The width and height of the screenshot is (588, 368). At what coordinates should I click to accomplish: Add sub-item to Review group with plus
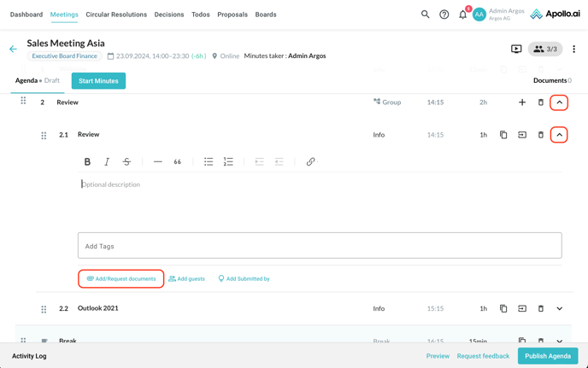point(522,102)
